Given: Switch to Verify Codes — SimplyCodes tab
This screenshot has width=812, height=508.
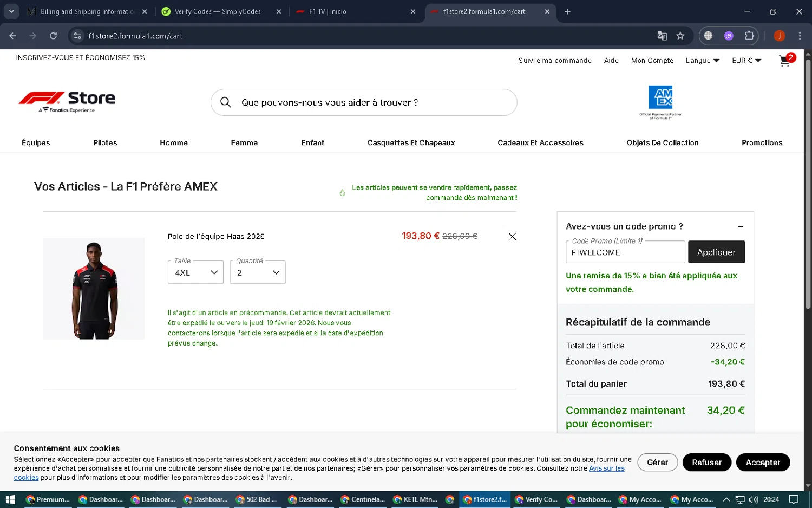Looking at the screenshot, I should point(221,11).
